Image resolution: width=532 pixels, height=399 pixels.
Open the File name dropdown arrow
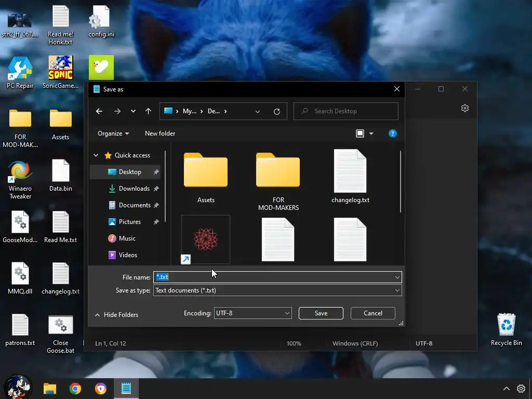(397, 277)
